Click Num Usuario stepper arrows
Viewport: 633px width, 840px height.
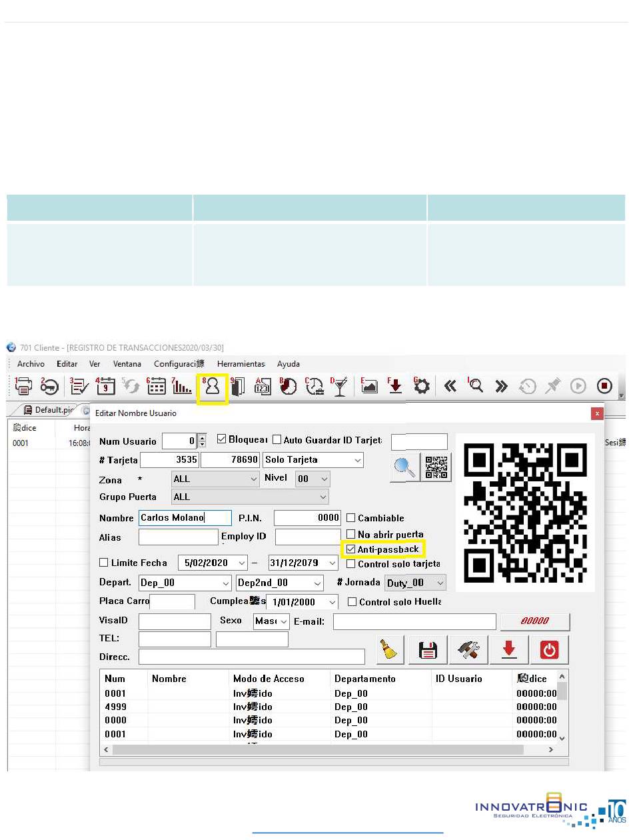coord(202,441)
